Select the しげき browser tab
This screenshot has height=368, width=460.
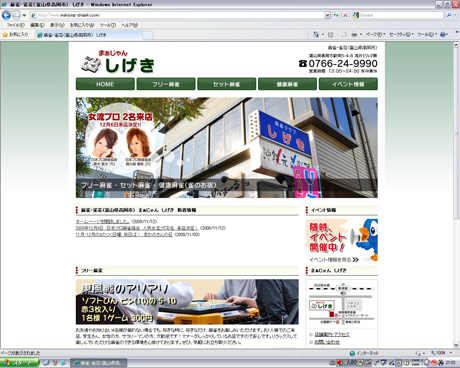point(89,35)
